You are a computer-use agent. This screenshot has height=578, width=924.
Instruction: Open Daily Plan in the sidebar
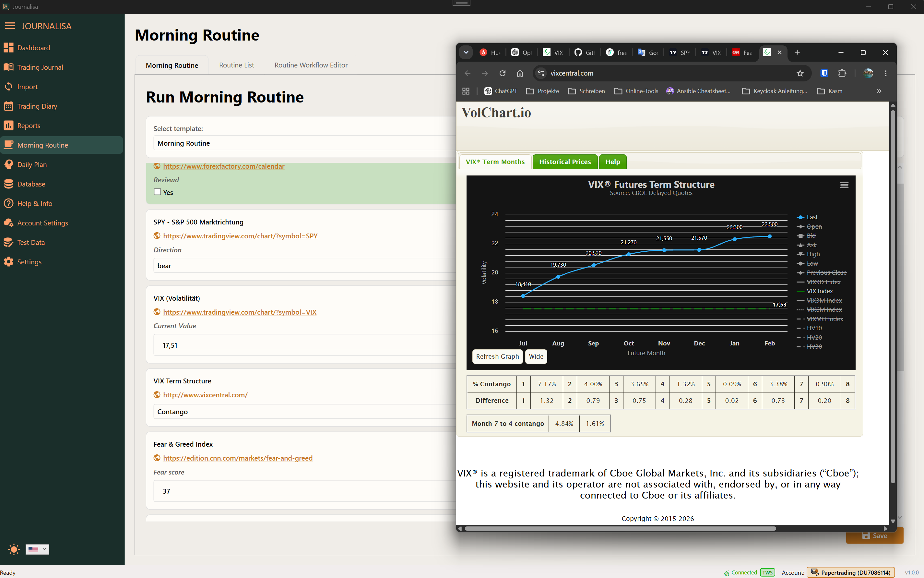pyautogui.click(x=62, y=165)
